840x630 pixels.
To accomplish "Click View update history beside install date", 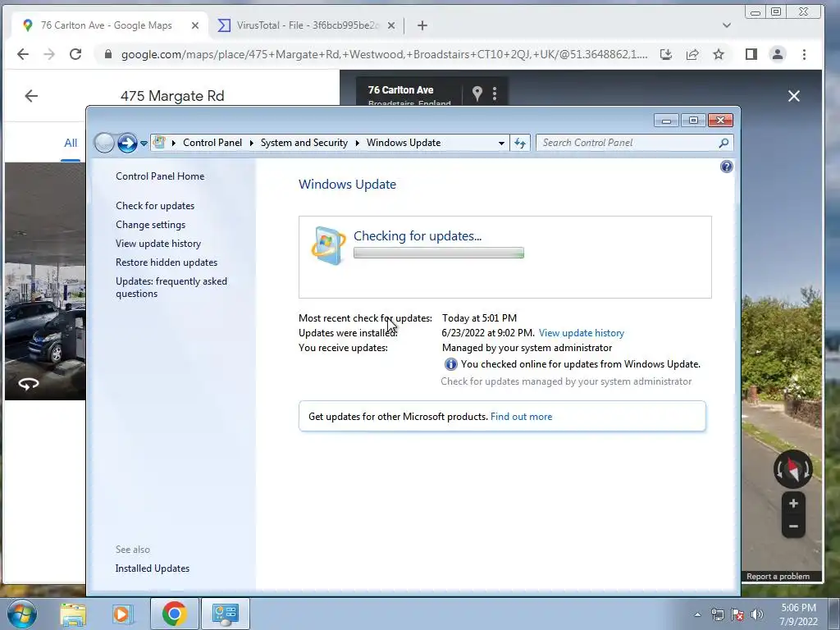I will pyautogui.click(x=582, y=333).
